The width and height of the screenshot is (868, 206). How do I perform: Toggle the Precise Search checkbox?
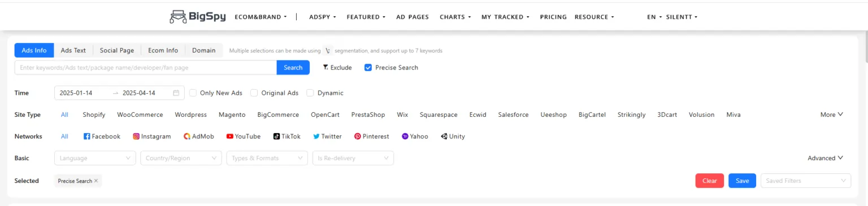coord(368,68)
